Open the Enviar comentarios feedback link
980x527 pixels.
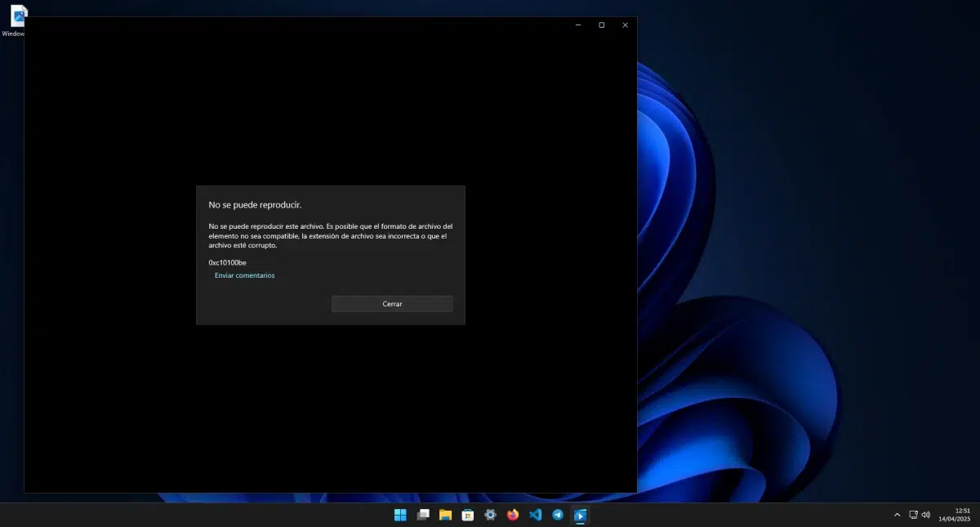pyautogui.click(x=244, y=275)
